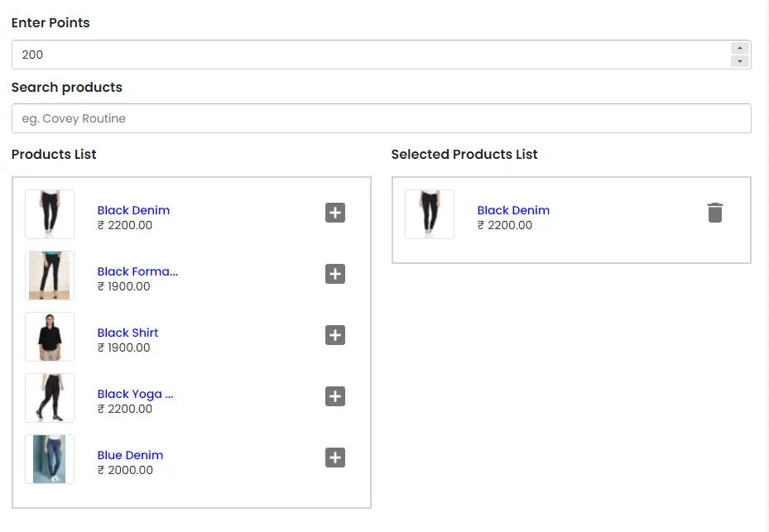Open Black Denim link in Selected Products List
This screenshot has width=769, height=532.
[513, 210]
